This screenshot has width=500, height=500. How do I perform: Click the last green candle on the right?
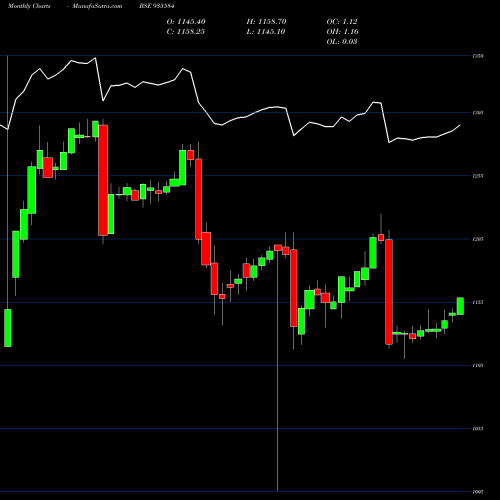pyautogui.click(x=460, y=306)
